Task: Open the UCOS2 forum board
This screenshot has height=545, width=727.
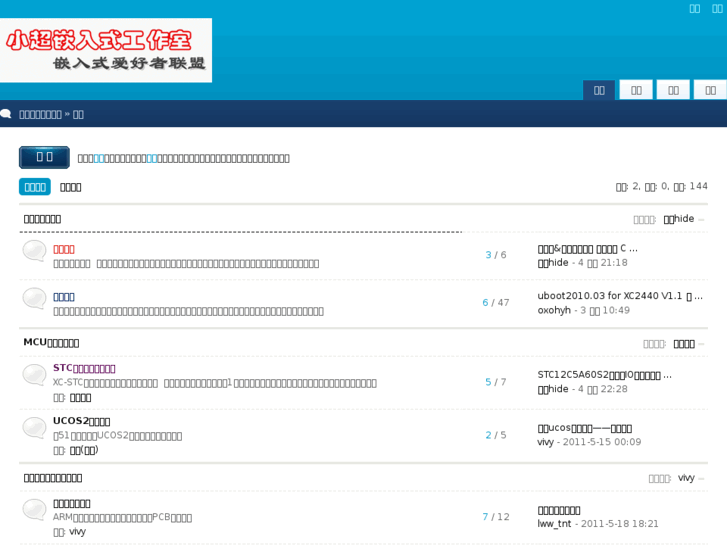Action: [x=82, y=421]
